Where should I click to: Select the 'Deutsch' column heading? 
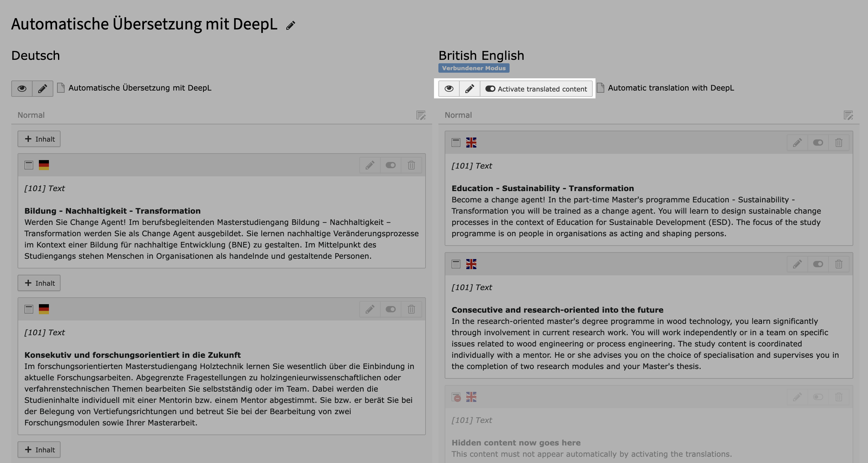point(35,55)
